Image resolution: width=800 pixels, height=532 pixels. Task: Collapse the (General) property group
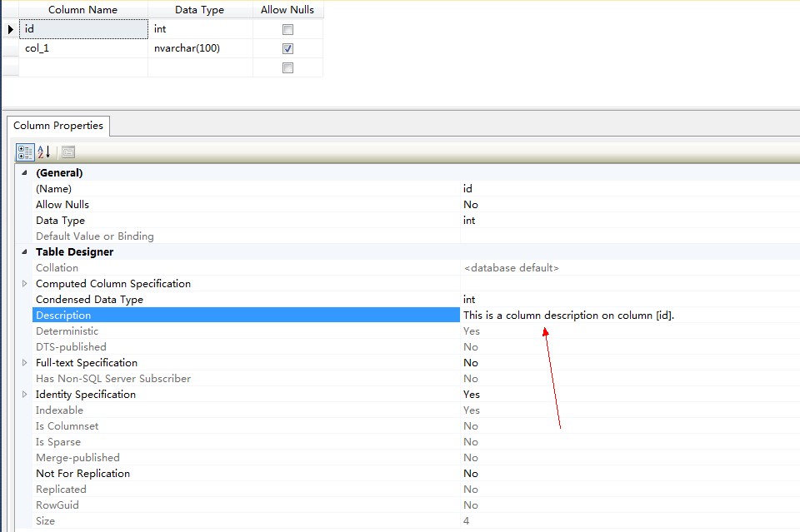24,172
